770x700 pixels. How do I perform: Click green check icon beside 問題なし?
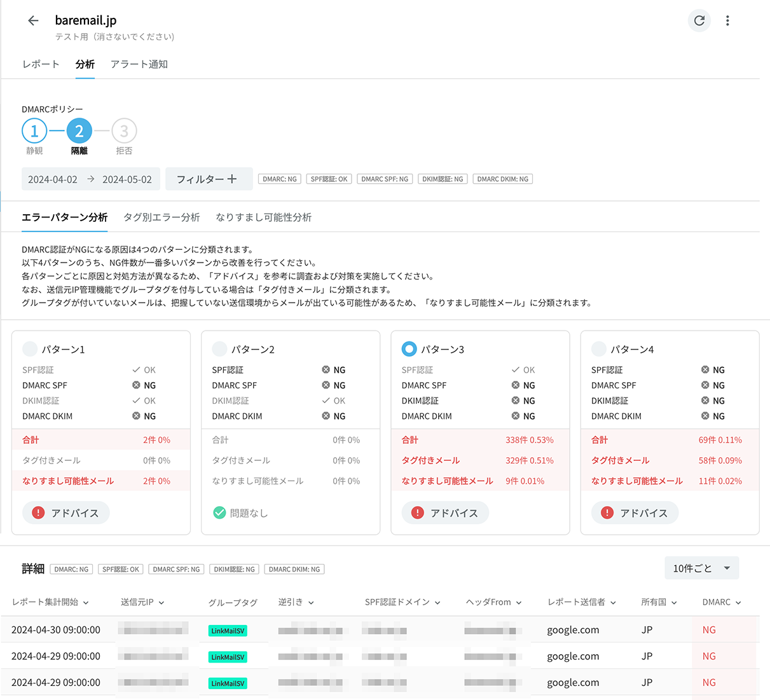(219, 512)
